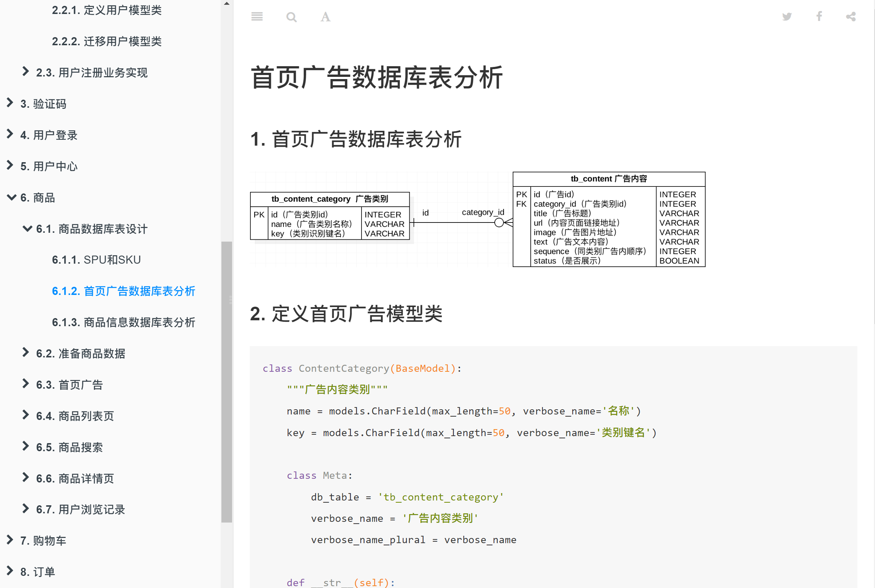Click code line class ContentCategory(BaseModel)
This screenshot has height=588, width=875.
[x=362, y=368]
